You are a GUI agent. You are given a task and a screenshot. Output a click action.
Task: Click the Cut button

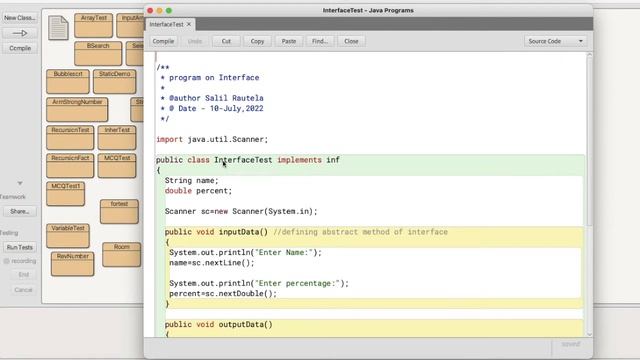click(226, 41)
